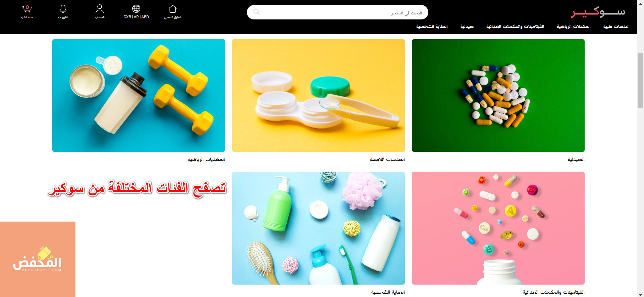Click the search magnifier icon

pos(257,12)
